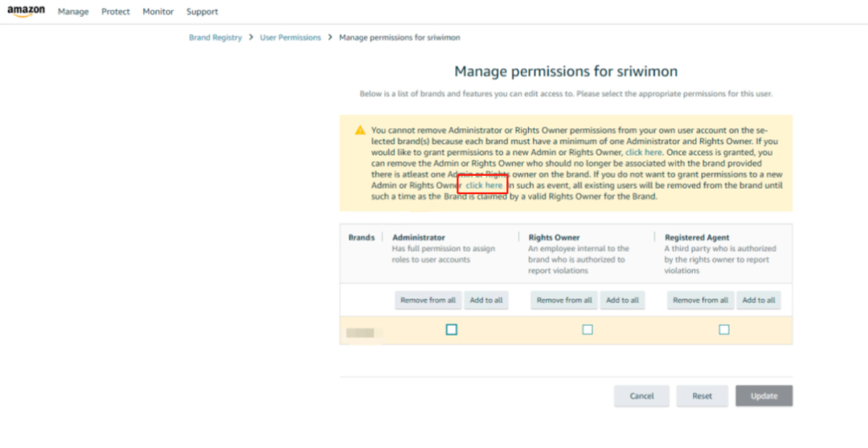Image resolution: width=868 pixels, height=448 pixels.
Task: Navigate to User Permissions breadcrumb
Action: tap(290, 38)
